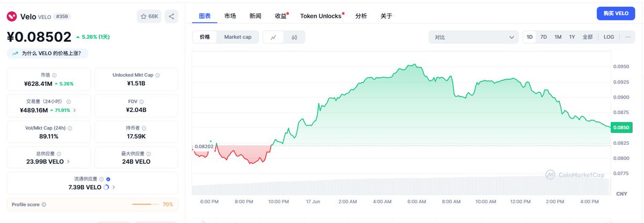Click the 24B VELO max supply value
Image resolution: width=644 pixels, height=223 pixels.
coord(136,161)
